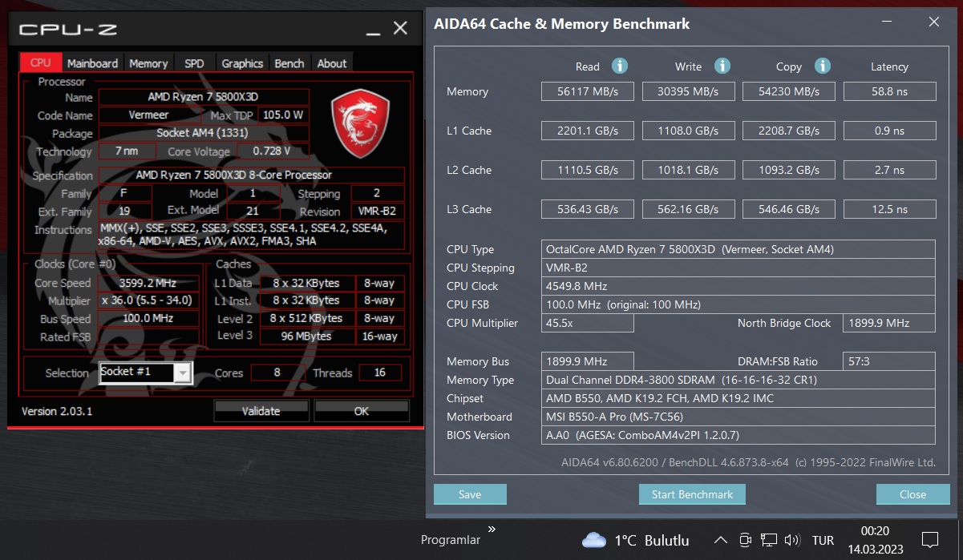Click the CPU Clock 4549.8 MHz value
963x560 pixels.
[738, 286]
